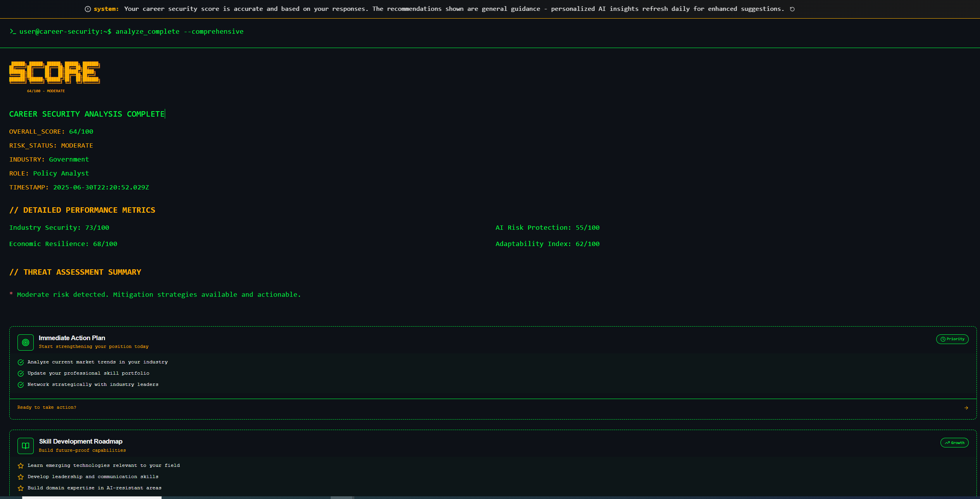Click star beside Learn emerging technologies
Image resolution: width=980 pixels, height=499 pixels.
click(x=21, y=466)
